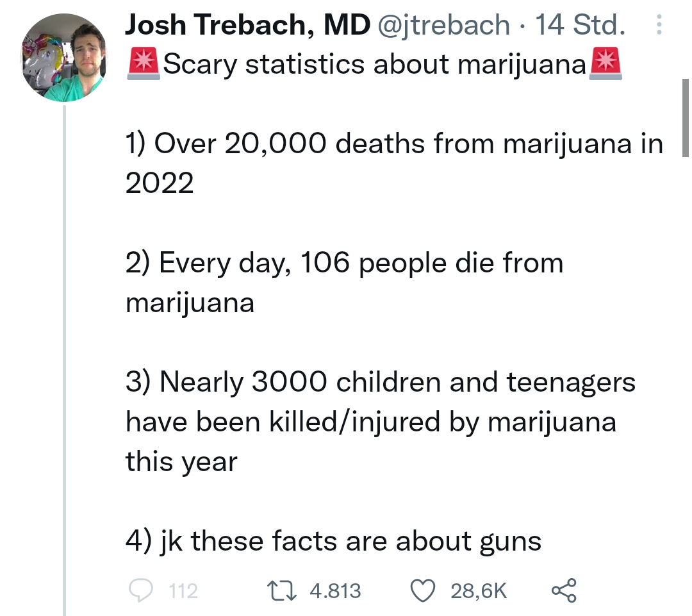Retweet using the arrows icon
Viewport: 692px width, 616px height.
282,591
